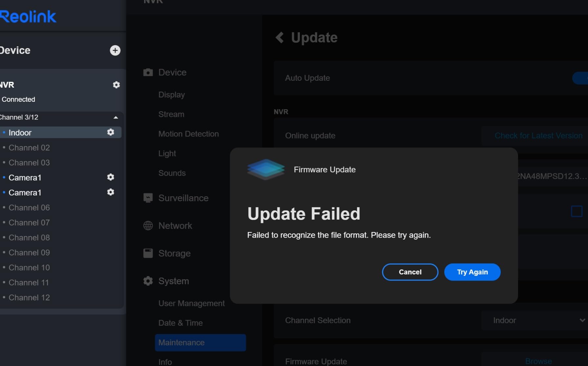This screenshot has height=366, width=588.
Task: Click the Device camera icon
Action: [148, 72]
